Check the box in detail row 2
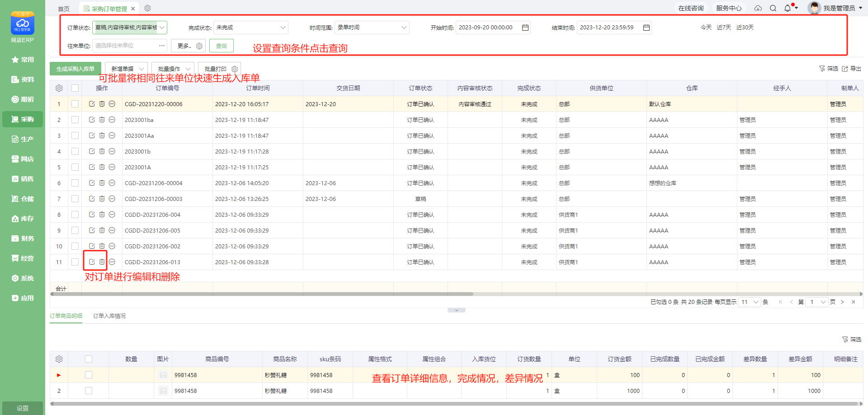The image size is (868, 415). point(89,391)
